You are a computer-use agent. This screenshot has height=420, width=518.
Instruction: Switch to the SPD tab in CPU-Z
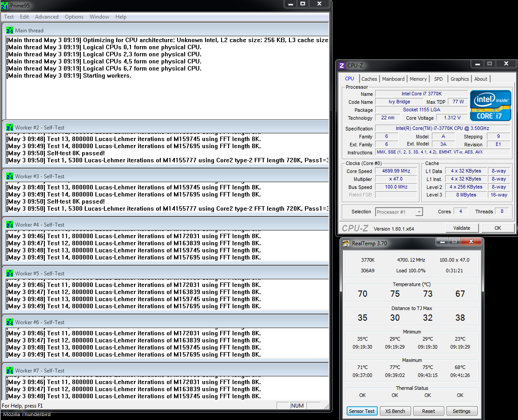point(439,79)
